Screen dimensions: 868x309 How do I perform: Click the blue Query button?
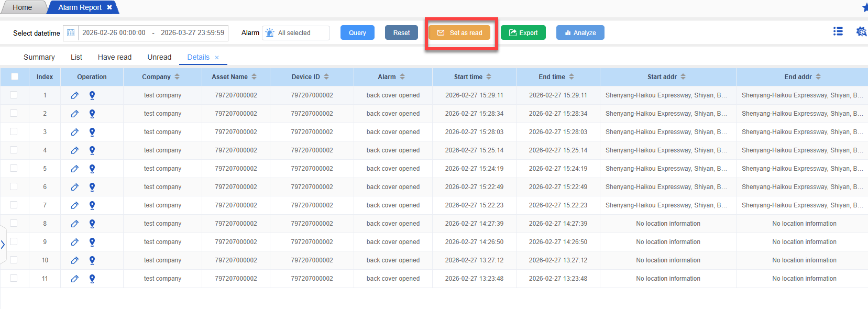357,32
